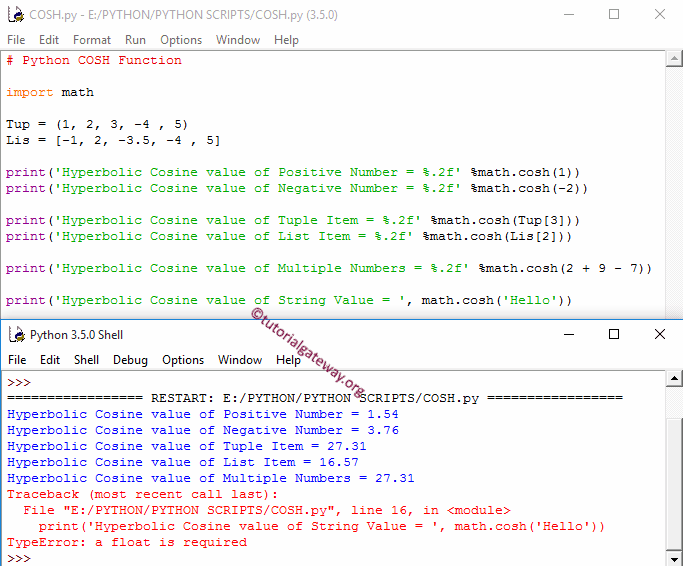Click editor print line with math.cosh('Hello')

pyautogui.click(x=289, y=300)
